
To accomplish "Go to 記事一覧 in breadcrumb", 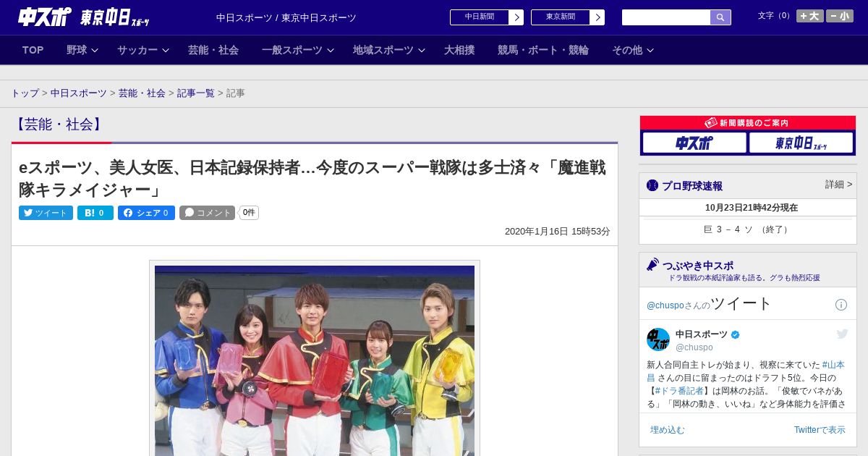I will pyautogui.click(x=196, y=93).
